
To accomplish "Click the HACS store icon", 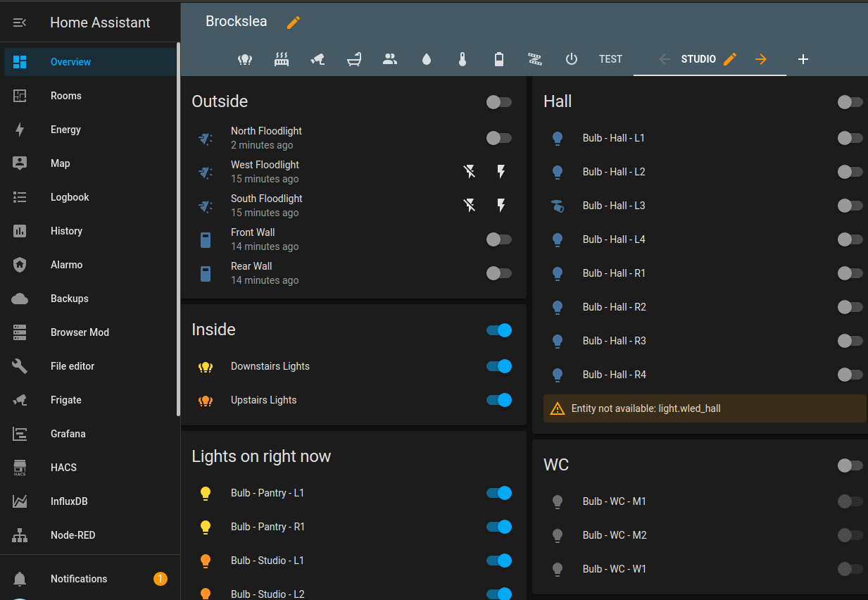I will coord(20,468).
